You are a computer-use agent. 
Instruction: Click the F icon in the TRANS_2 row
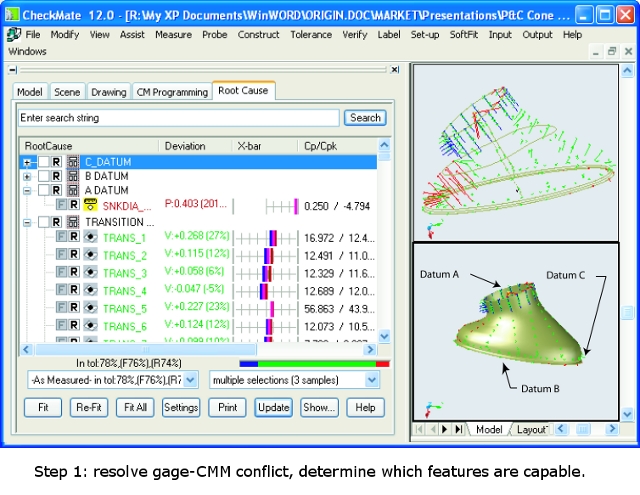coord(61,255)
